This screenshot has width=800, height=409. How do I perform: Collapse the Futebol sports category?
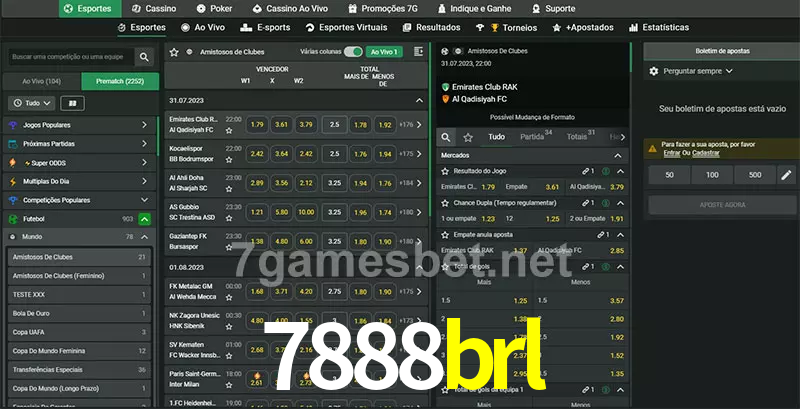point(145,218)
